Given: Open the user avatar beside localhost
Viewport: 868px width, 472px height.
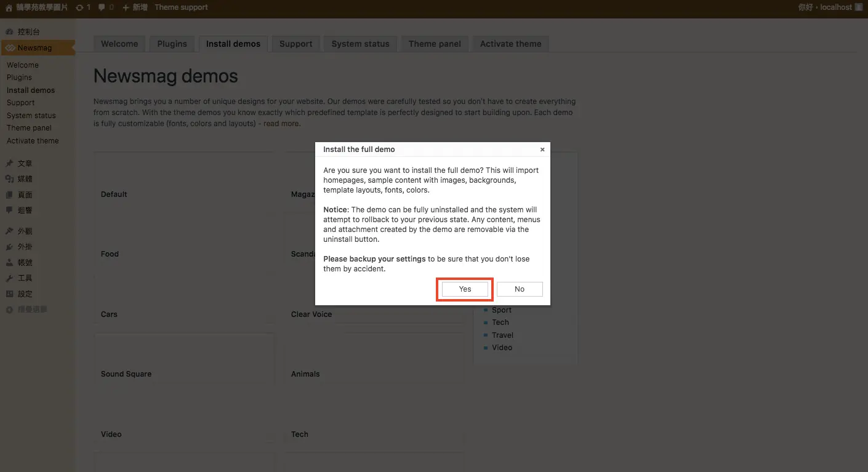Looking at the screenshot, I should 859,7.
